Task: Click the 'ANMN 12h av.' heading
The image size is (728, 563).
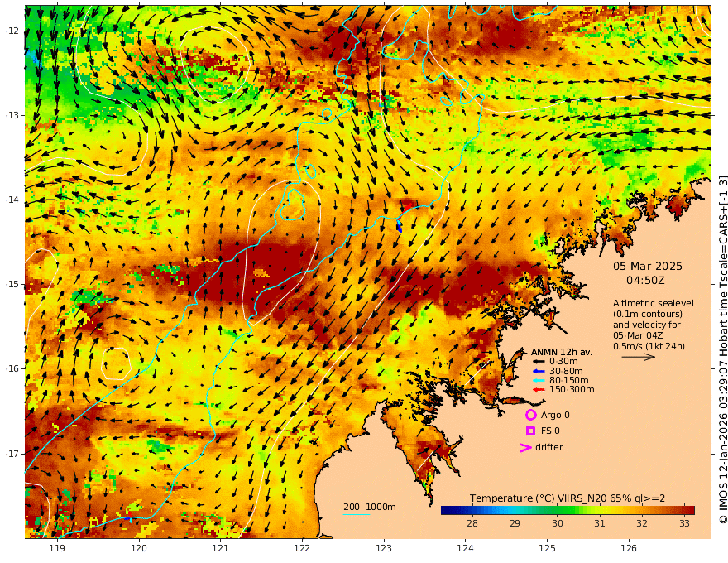Action: tap(562, 352)
